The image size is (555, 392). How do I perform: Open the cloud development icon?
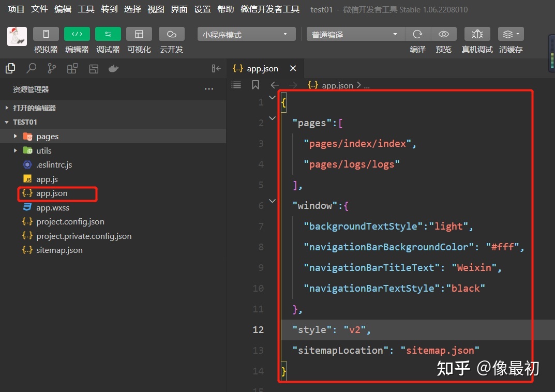pyautogui.click(x=171, y=34)
